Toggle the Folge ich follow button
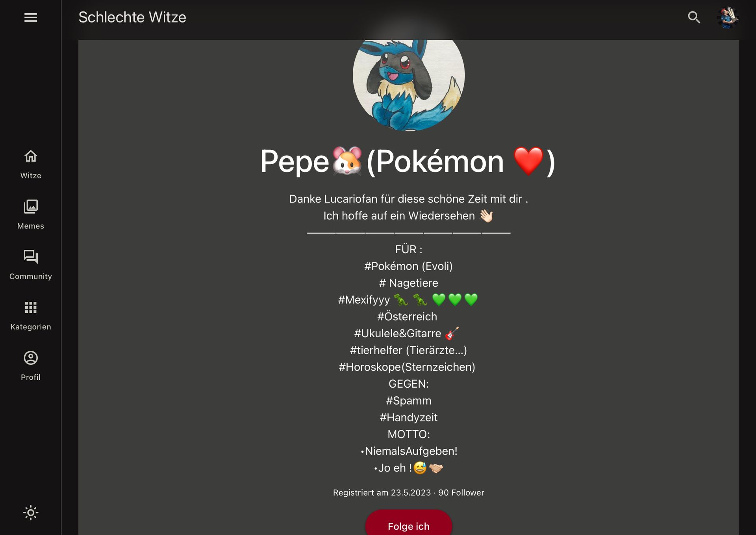 [x=408, y=523]
